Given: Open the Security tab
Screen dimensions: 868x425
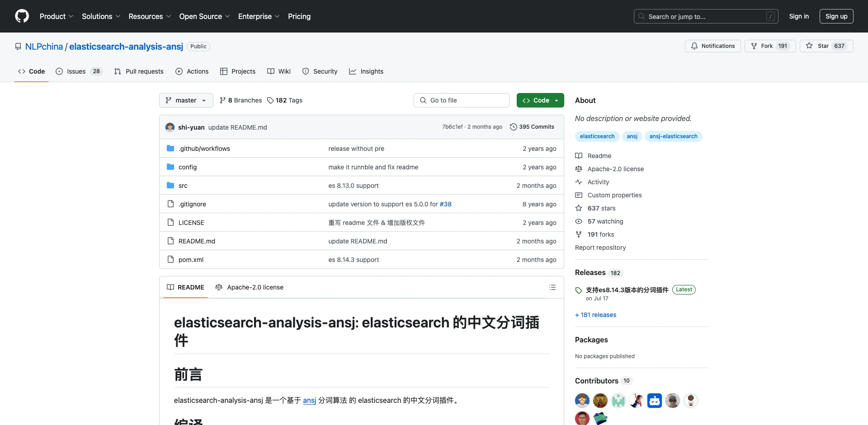Looking at the screenshot, I should pos(320,71).
